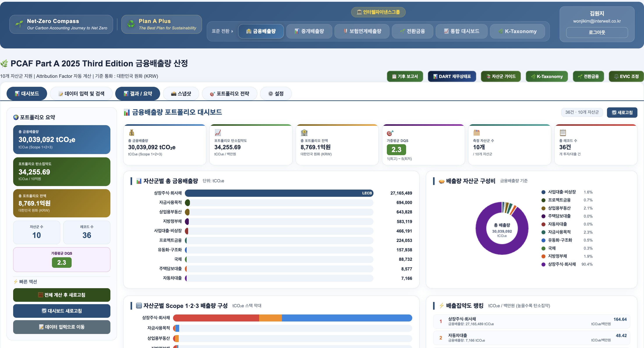Screen dimensions: 644x348
Task: Click the lightning icon beside 배출집약도 랭킹
Action: tap(442, 305)
